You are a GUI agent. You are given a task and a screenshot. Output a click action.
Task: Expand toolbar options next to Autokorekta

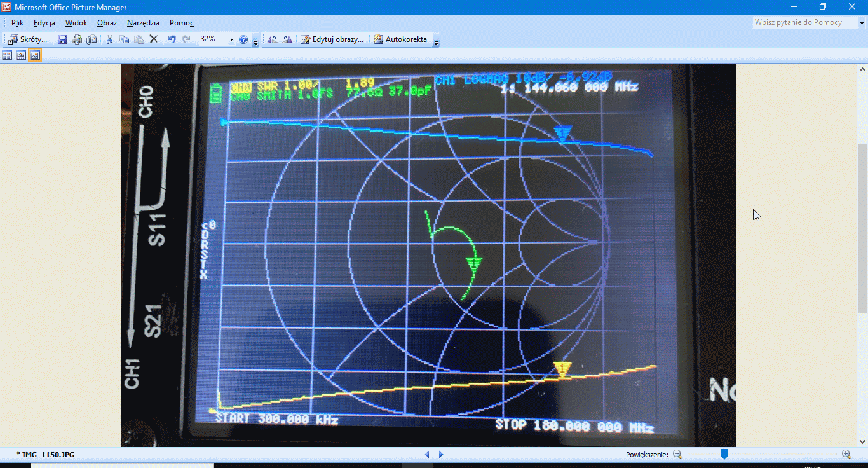(436, 42)
